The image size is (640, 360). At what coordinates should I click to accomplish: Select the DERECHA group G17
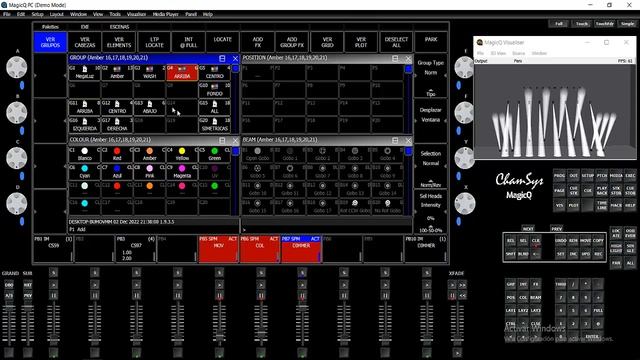tap(117, 125)
